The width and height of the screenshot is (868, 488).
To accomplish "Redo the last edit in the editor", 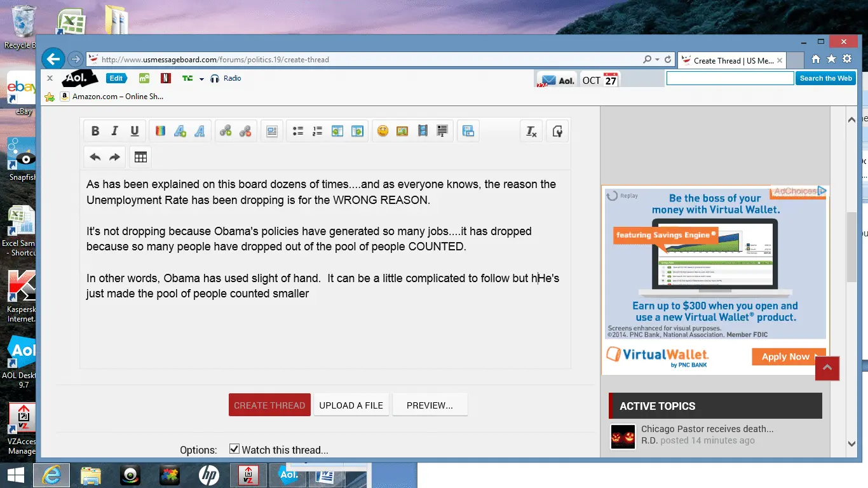I will [x=115, y=157].
